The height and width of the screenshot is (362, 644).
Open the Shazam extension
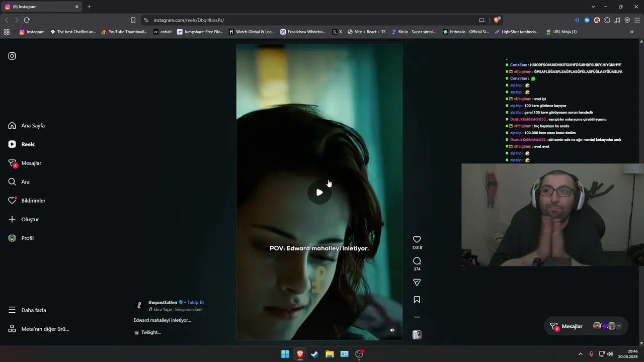[587, 20]
